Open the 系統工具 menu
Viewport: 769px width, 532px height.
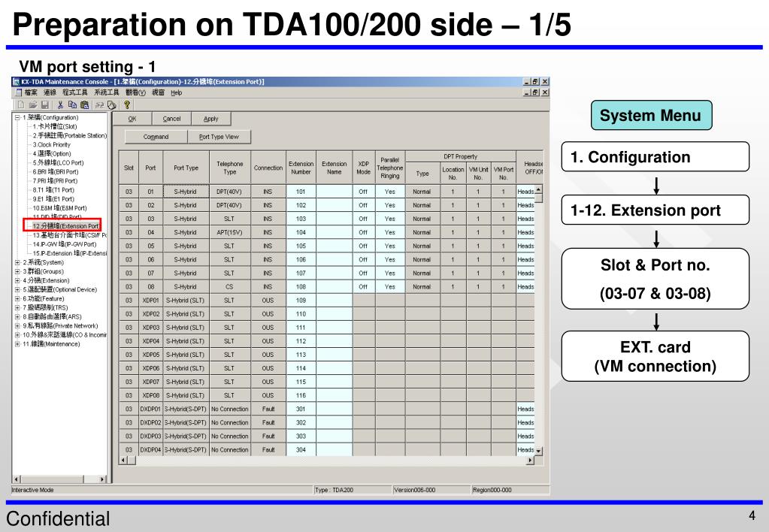(x=107, y=92)
